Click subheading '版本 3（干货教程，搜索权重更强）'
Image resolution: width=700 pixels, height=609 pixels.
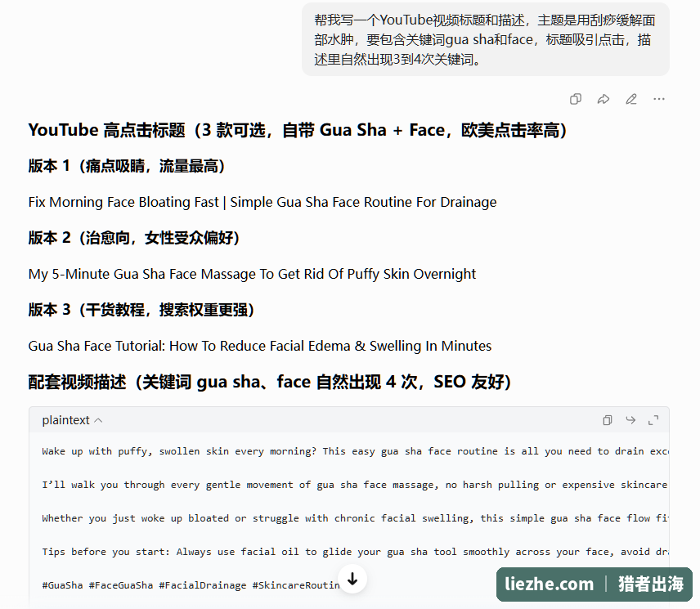(x=141, y=310)
